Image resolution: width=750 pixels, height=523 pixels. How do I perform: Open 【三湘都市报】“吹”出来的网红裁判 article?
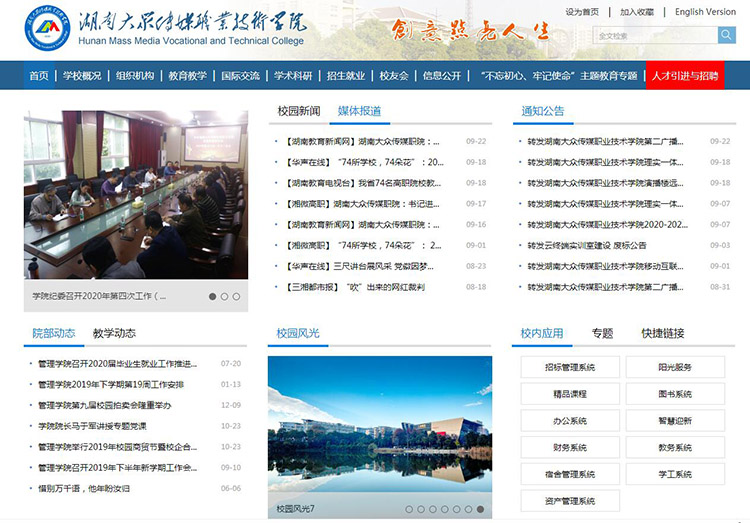point(355,287)
